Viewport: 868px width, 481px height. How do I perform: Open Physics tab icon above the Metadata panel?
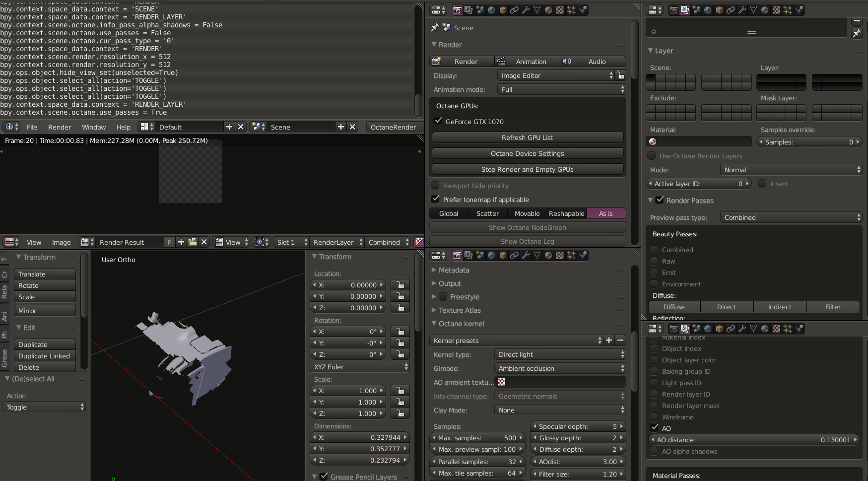pyautogui.click(x=583, y=255)
